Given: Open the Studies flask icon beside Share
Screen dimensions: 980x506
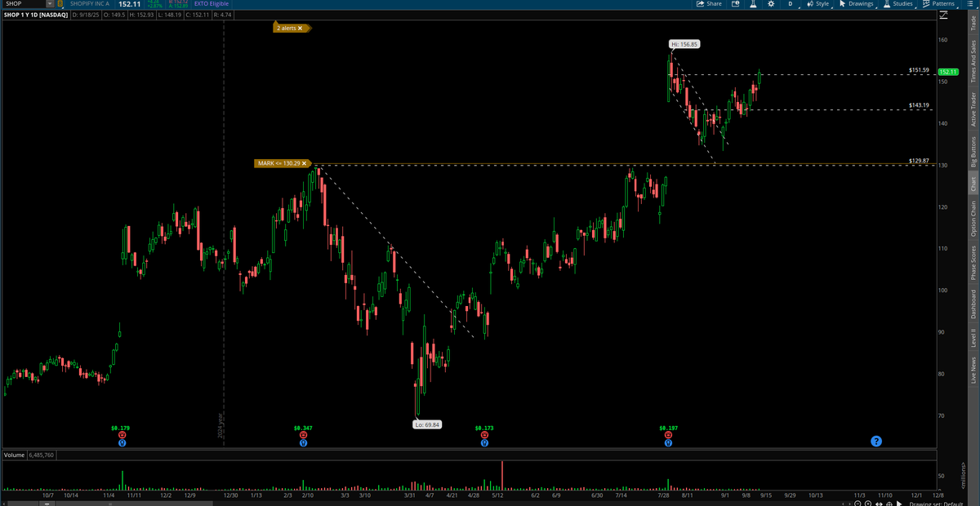Looking at the screenshot, I should (753, 4).
